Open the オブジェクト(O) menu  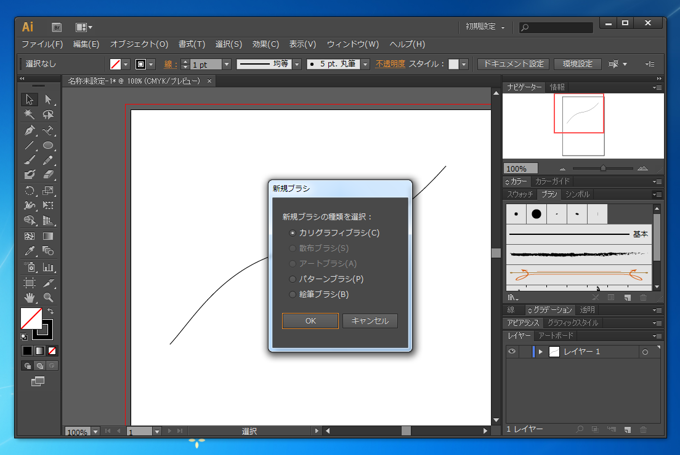click(x=139, y=44)
